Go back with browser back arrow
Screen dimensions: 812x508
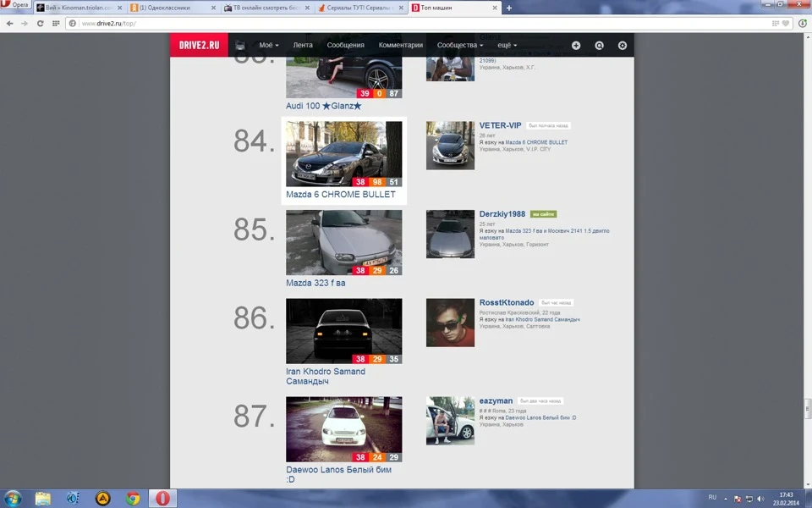point(9,24)
